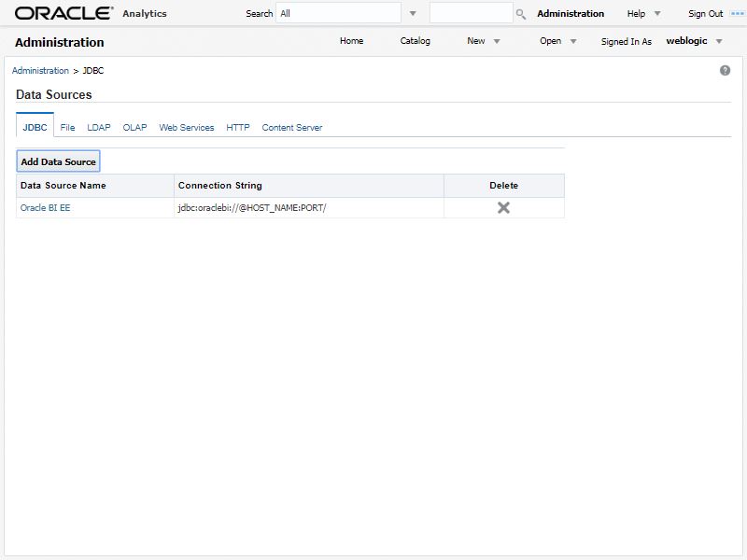
Task: Open the page help question mark icon
Action: click(x=725, y=71)
